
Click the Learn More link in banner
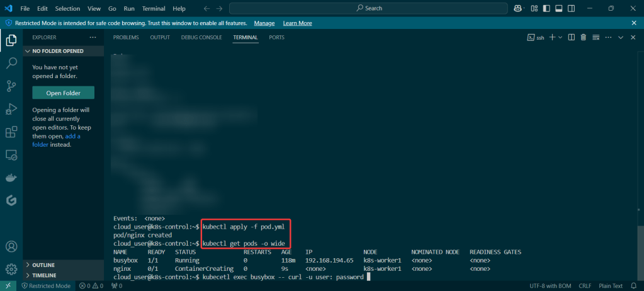297,23
